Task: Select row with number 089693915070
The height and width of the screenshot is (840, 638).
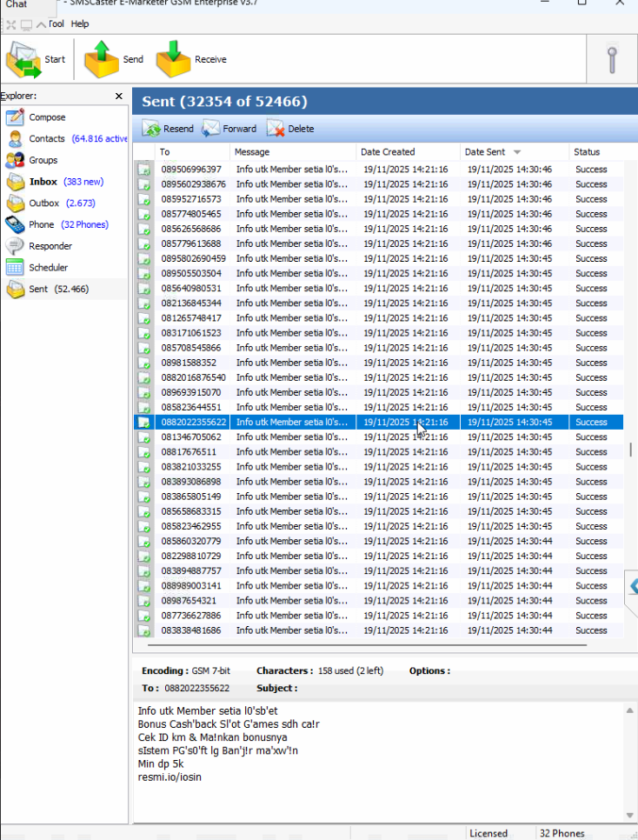Action: click(x=378, y=393)
